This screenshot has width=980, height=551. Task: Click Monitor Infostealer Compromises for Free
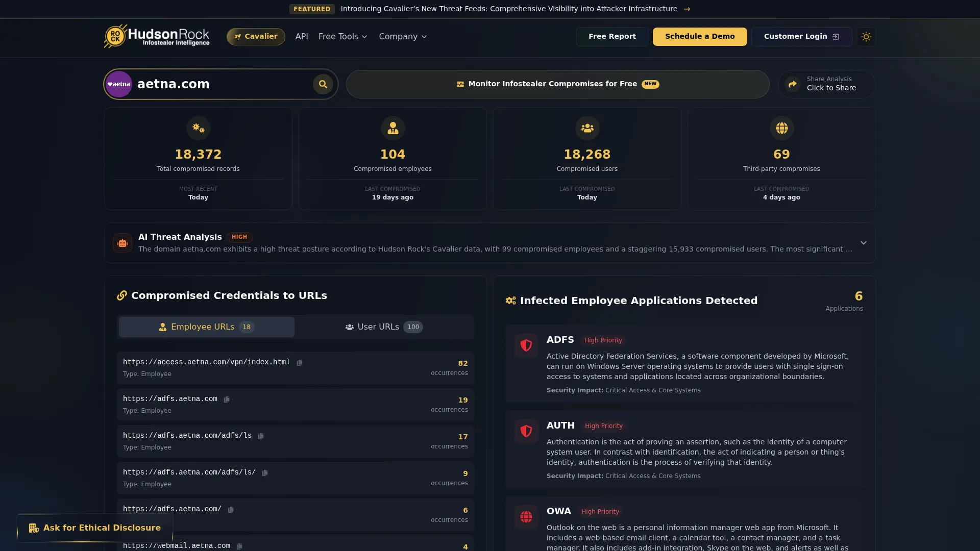click(x=557, y=84)
